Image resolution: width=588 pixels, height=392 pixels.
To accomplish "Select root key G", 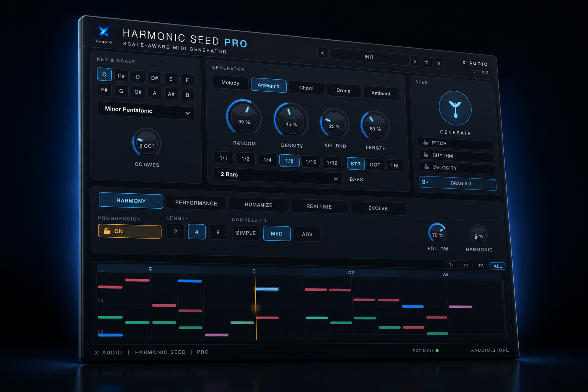I will [121, 91].
